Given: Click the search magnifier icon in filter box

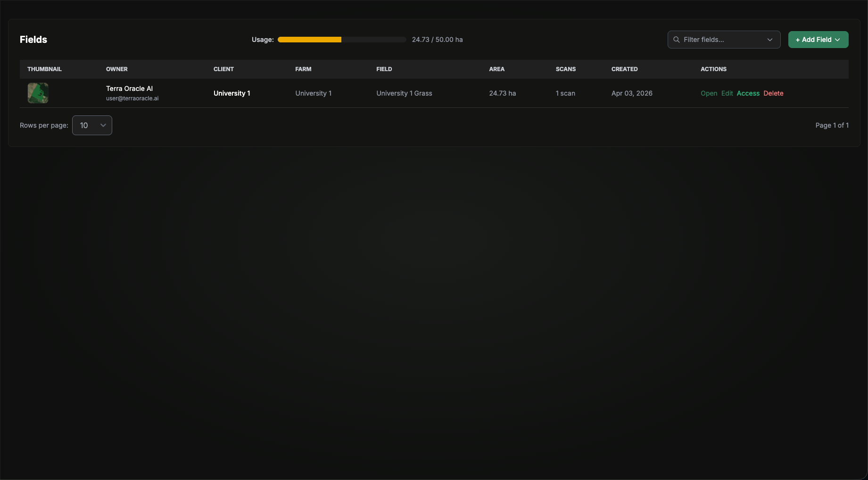Looking at the screenshot, I should pyautogui.click(x=677, y=40).
